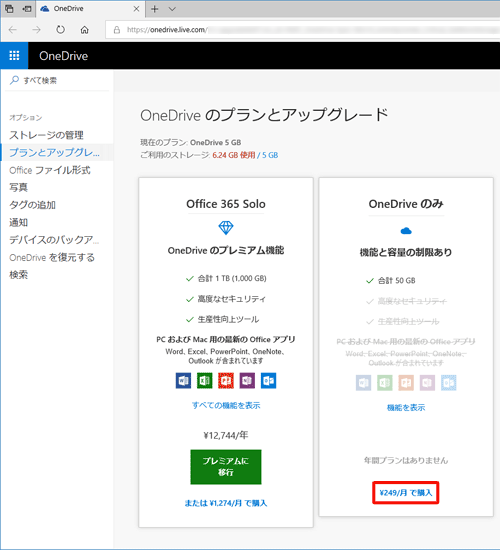Click the すべて検索 search box
This screenshot has height=550, width=500.
click(x=58, y=80)
